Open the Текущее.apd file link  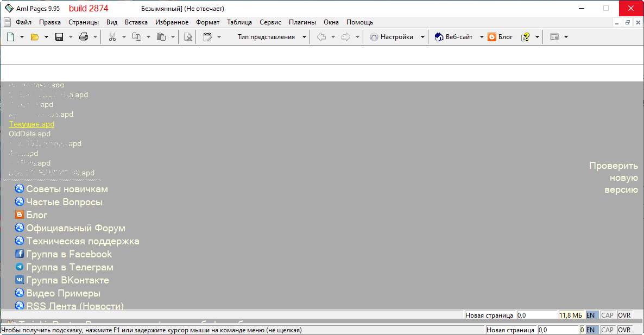pyautogui.click(x=31, y=124)
